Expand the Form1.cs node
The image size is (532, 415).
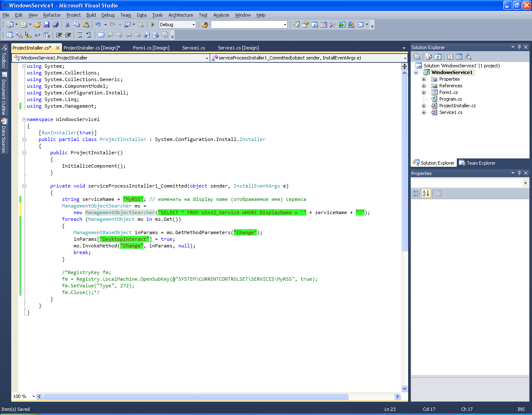[x=424, y=92]
